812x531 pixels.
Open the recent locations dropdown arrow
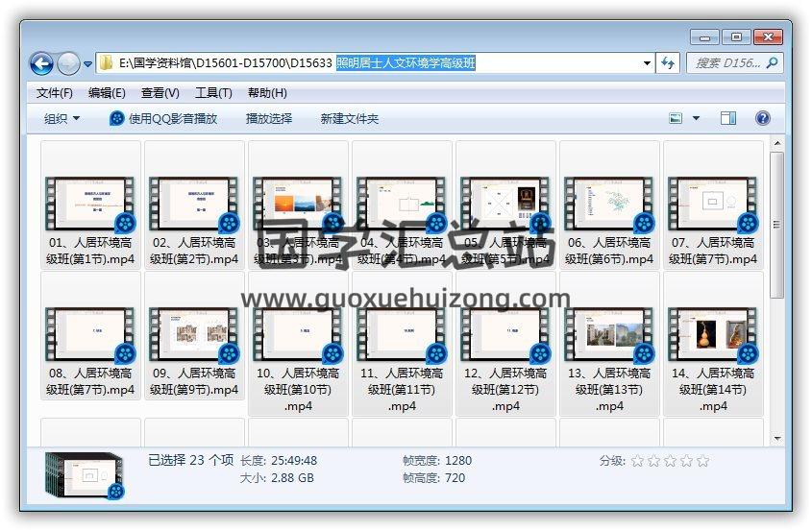click(x=87, y=64)
